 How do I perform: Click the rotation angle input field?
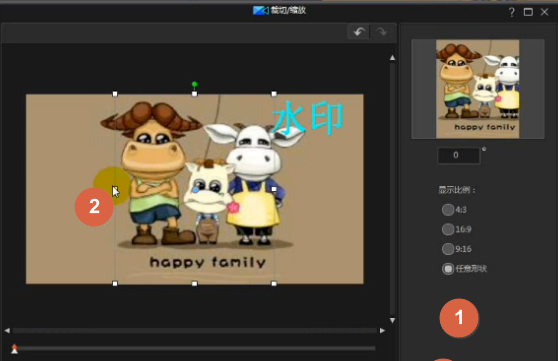point(459,155)
